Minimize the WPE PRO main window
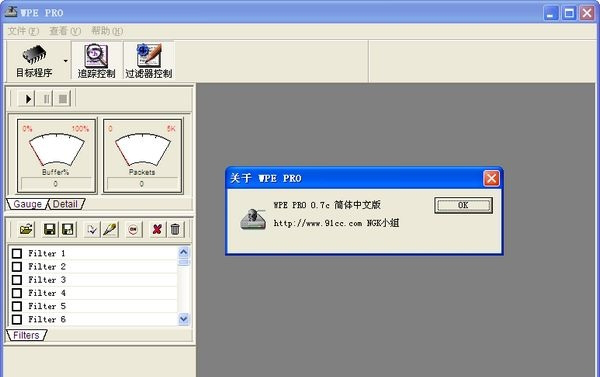Viewport: 600px width, 392px height. pyautogui.click(x=551, y=13)
